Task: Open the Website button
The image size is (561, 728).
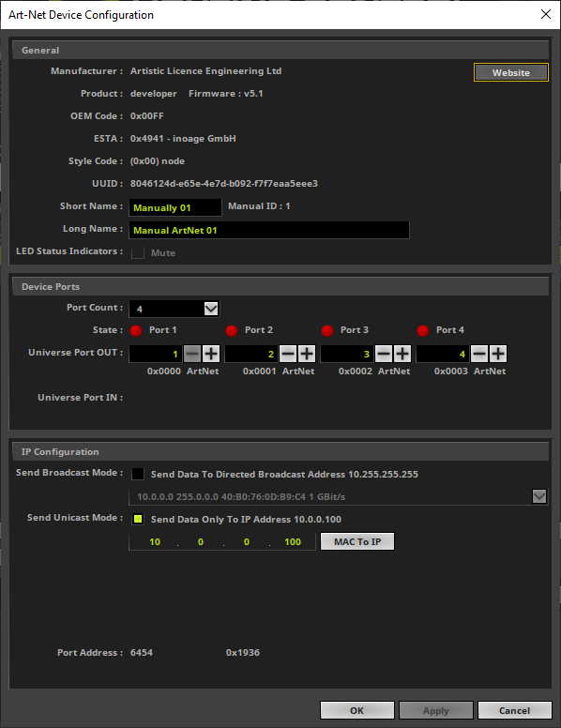Action: pyautogui.click(x=511, y=72)
